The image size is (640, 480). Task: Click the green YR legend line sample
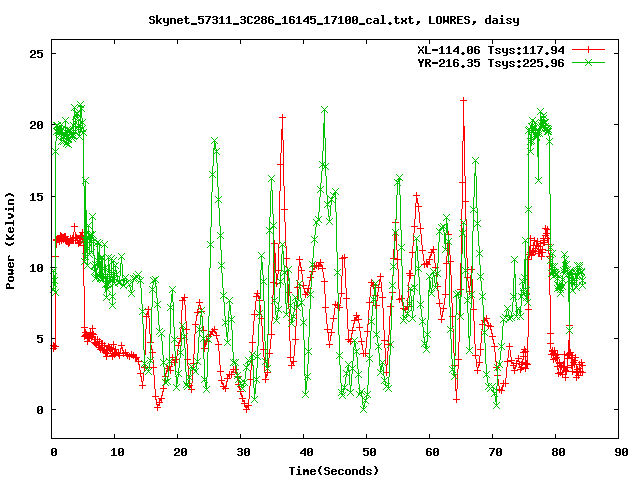[x=588, y=62]
